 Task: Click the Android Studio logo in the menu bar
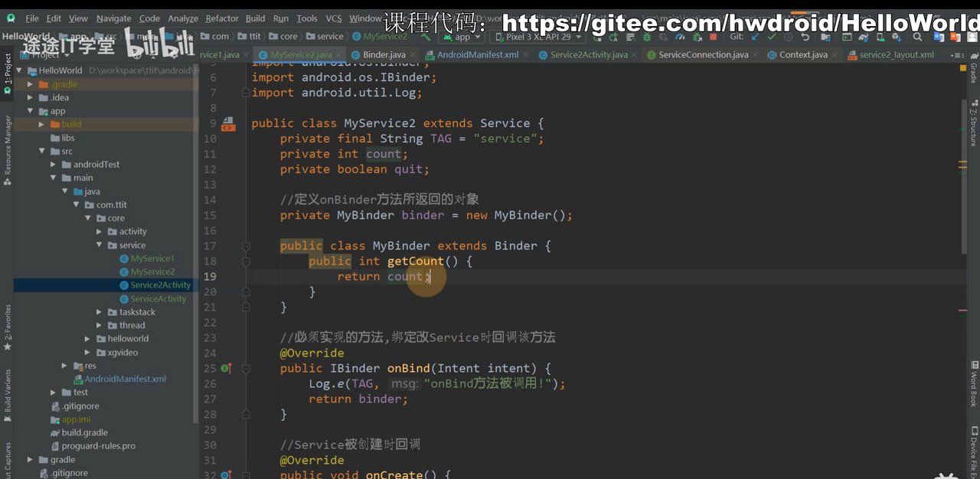[11, 18]
